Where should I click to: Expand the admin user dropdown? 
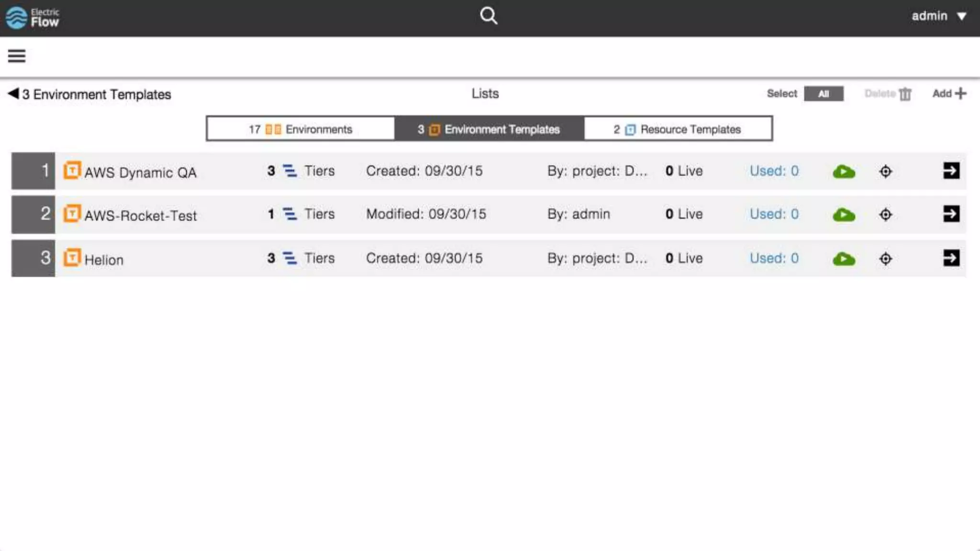(938, 16)
